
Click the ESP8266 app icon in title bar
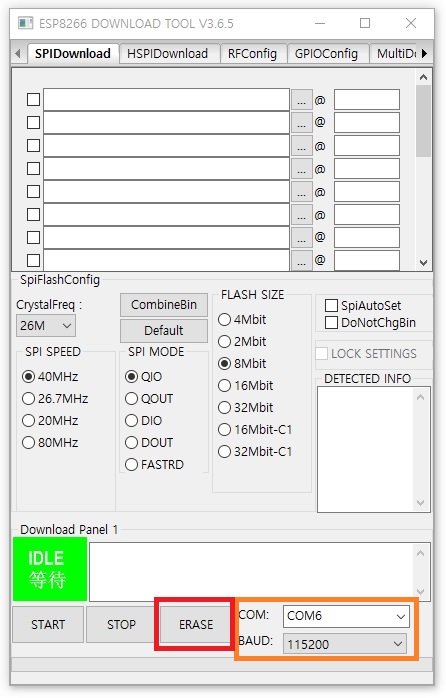point(25,23)
